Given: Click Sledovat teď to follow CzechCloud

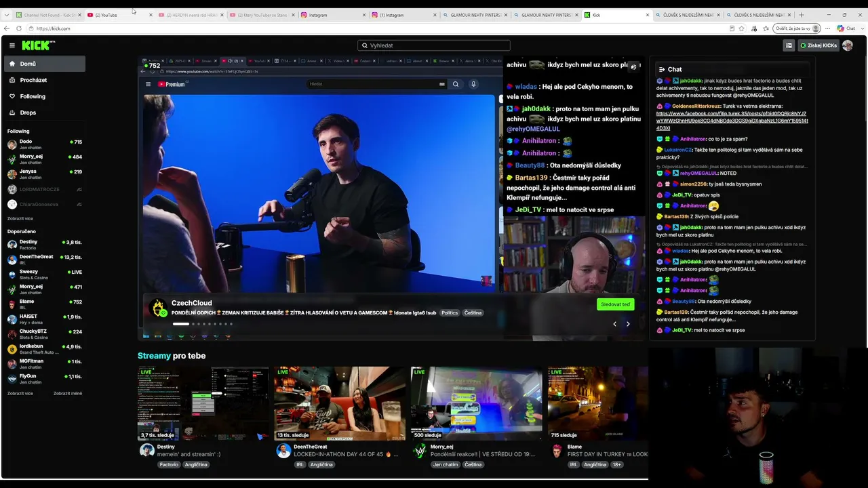Looking at the screenshot, I should [x=616, y=304].
